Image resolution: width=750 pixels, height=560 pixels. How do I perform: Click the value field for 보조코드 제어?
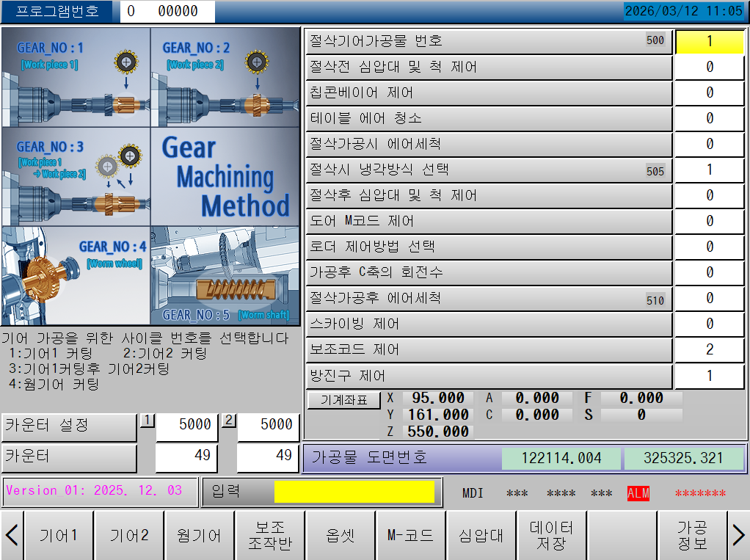click(x=710, y=350)
